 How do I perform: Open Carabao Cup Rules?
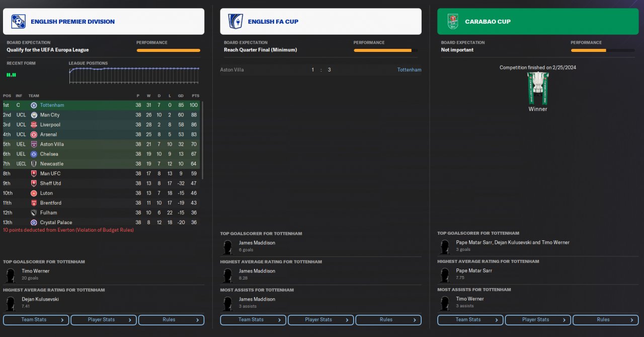606,320
